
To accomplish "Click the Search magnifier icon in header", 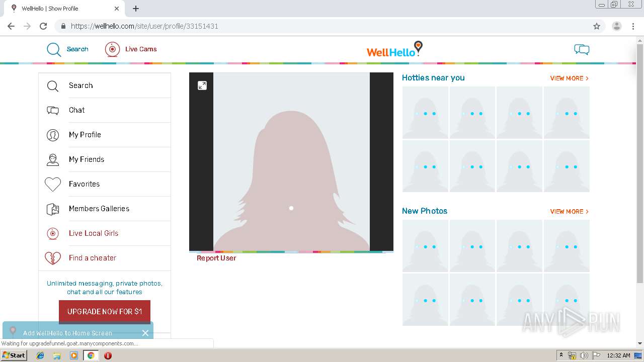I will click(54, 49).
